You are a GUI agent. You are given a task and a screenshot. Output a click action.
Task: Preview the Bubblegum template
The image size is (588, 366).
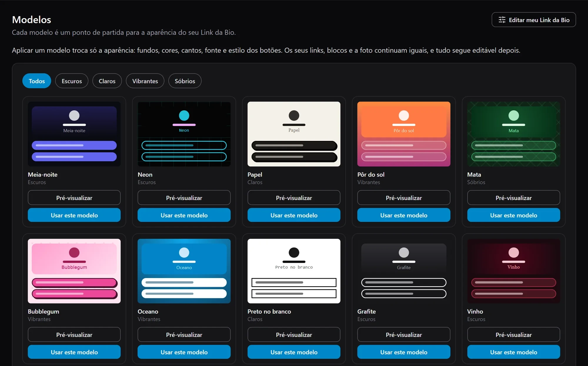(74, 335)
